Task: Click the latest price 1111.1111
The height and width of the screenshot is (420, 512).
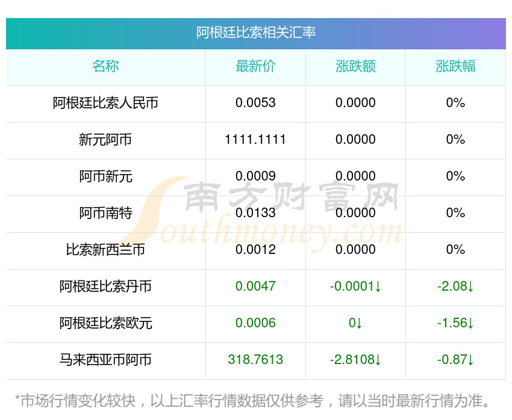Action: [x=255, y=140]
